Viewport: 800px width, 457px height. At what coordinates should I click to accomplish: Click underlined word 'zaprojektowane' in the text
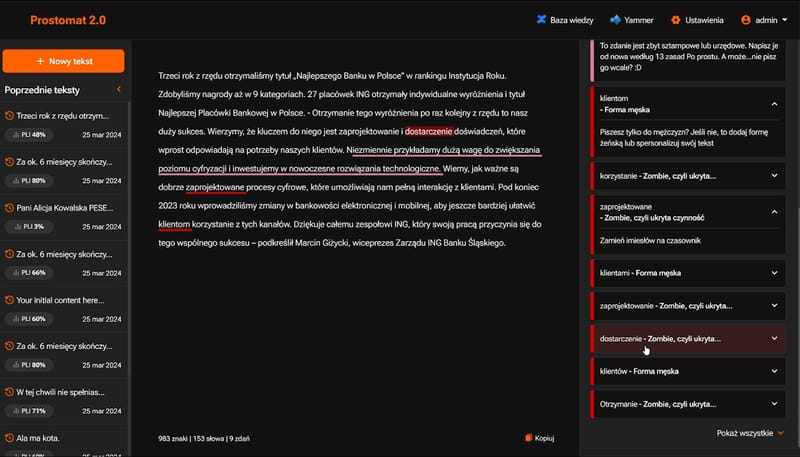(215, 187)
